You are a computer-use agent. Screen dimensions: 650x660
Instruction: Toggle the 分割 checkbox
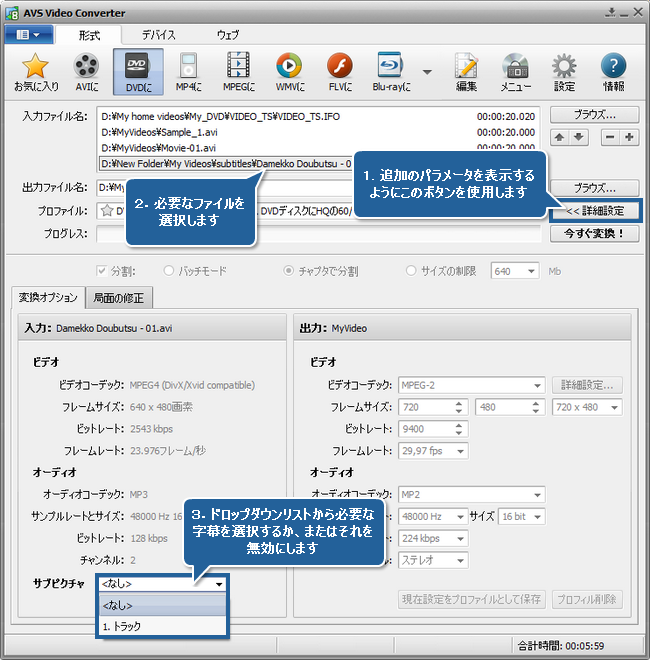tap(102, 271)
